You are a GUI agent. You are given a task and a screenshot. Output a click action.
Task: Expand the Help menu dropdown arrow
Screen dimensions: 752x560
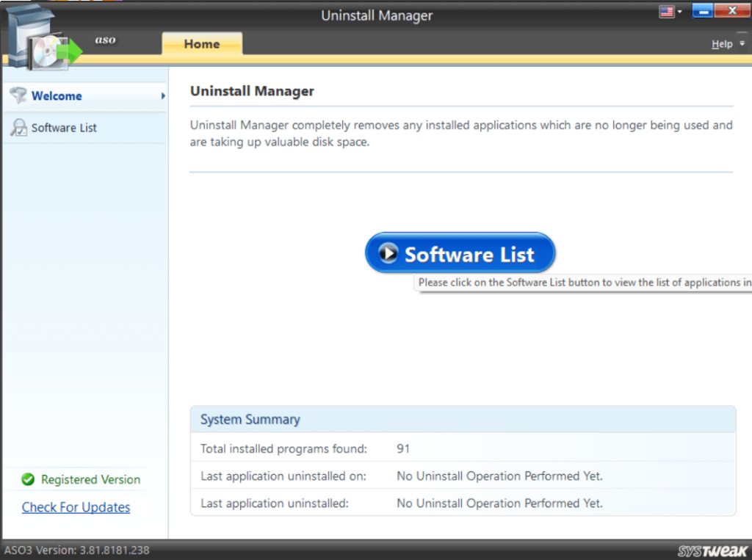point(742,44)
